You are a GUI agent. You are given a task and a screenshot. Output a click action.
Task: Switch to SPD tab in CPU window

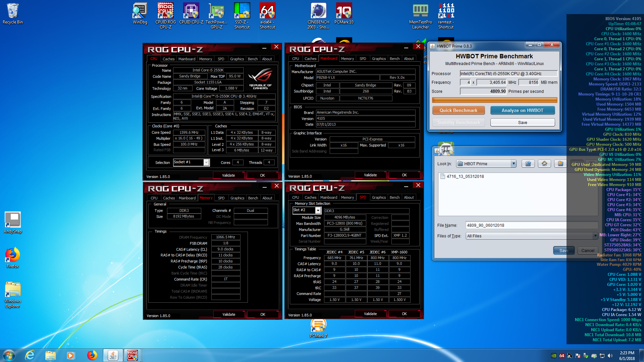click(x=221, y=59)
